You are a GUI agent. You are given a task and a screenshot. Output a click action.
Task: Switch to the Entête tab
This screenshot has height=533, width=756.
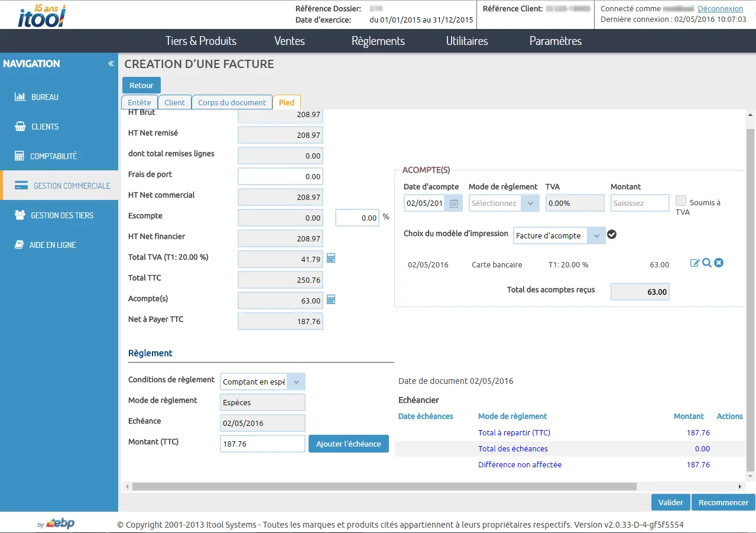click(x=139, y=102)
